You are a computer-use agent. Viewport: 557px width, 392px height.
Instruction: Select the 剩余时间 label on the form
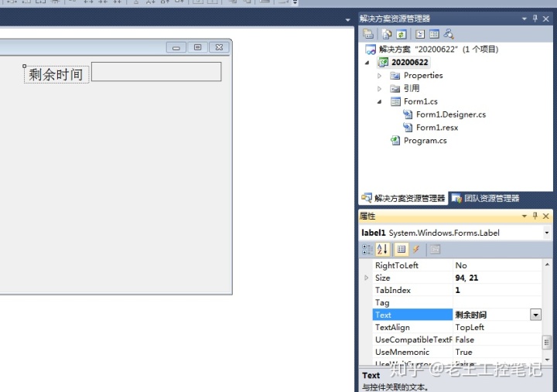coord(56,74)
